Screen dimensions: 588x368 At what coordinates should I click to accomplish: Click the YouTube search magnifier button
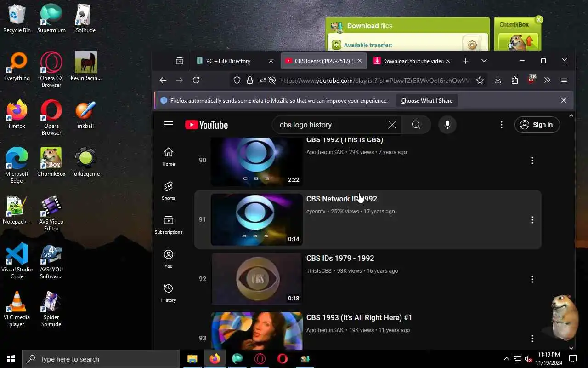click(416, 125)
